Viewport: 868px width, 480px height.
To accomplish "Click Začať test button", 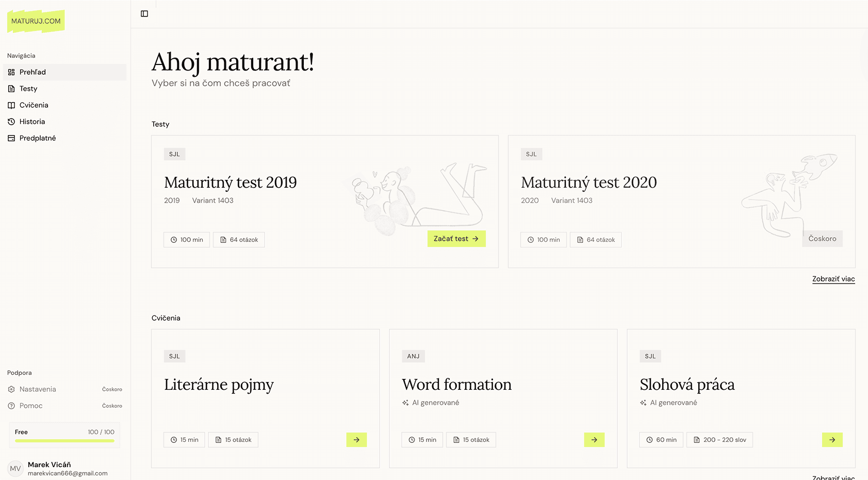I will pos(456,239).
